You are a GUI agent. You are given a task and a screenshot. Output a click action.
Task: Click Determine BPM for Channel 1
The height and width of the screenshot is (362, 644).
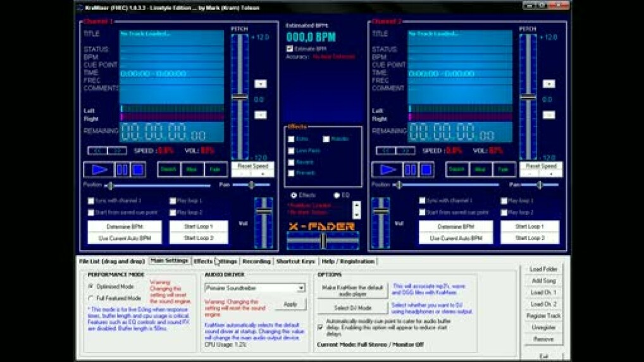(124, 226)
